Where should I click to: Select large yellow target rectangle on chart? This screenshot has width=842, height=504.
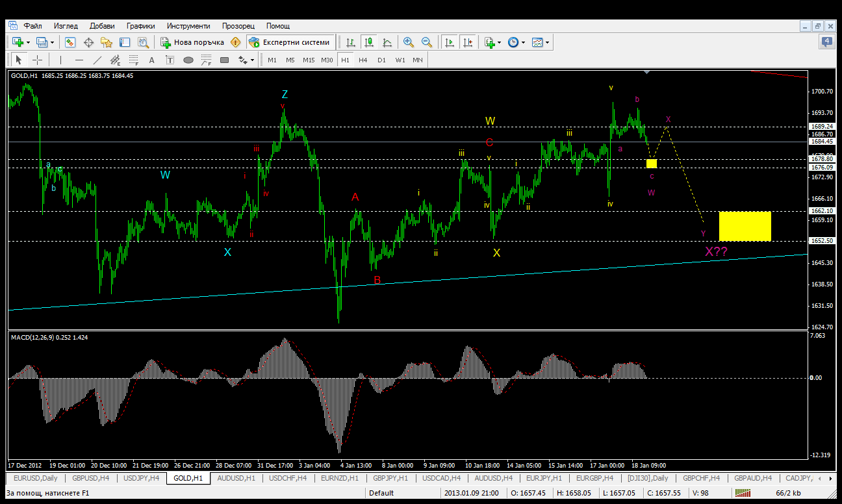[x=745, y=226]
